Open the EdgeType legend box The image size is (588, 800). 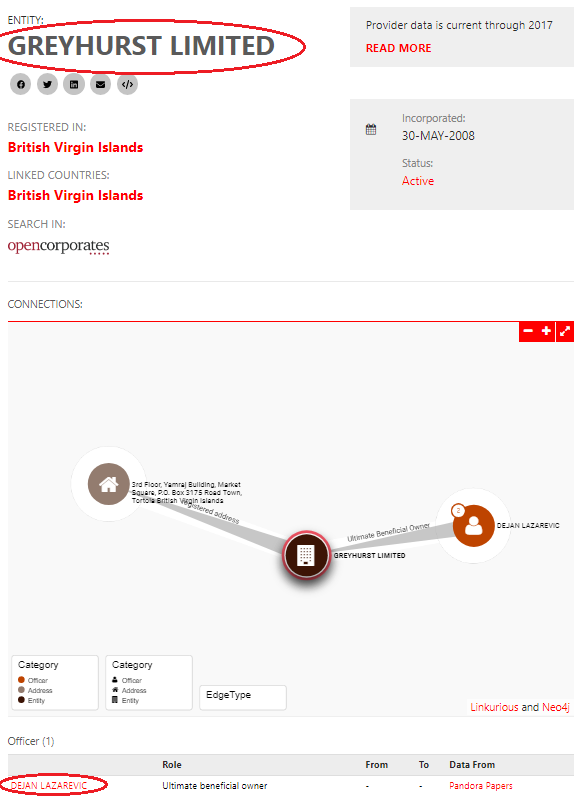243,697
